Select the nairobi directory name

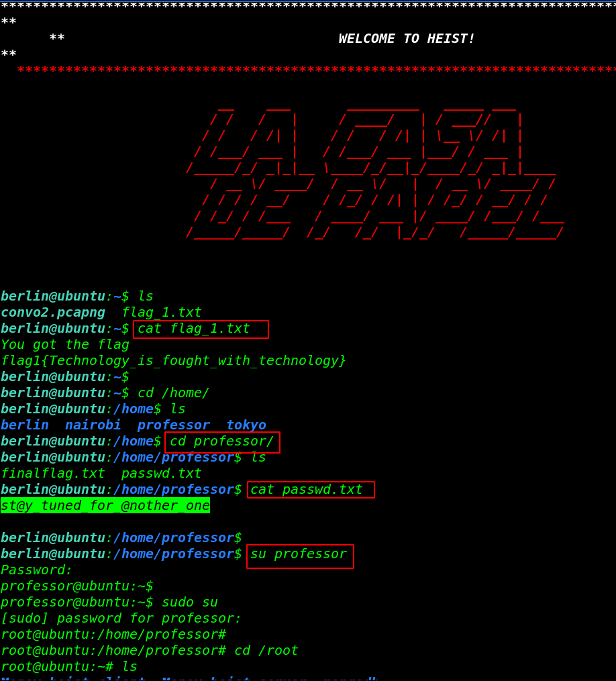(93, 425)
